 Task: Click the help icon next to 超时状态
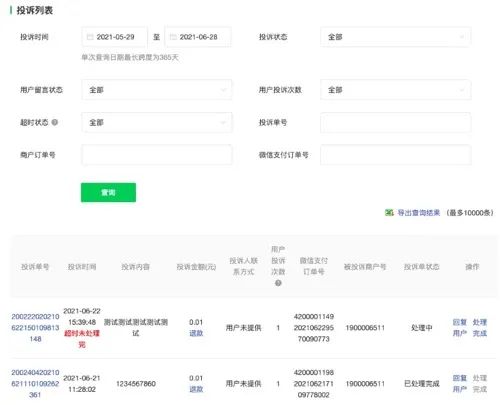[x=55, y=122]
